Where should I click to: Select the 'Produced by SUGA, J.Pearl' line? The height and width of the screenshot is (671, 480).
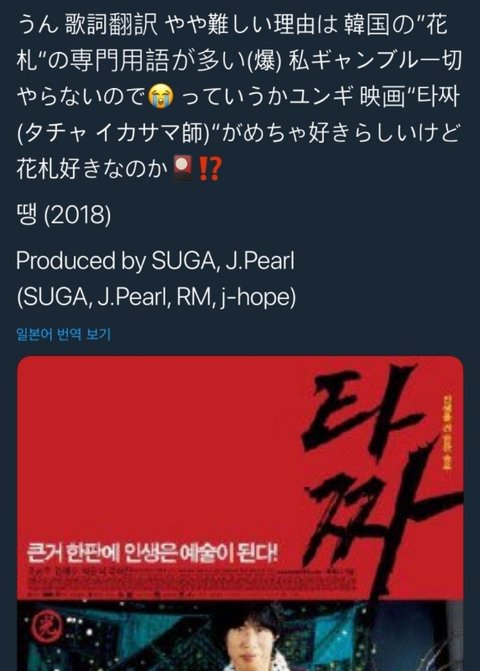coord(156,260)
